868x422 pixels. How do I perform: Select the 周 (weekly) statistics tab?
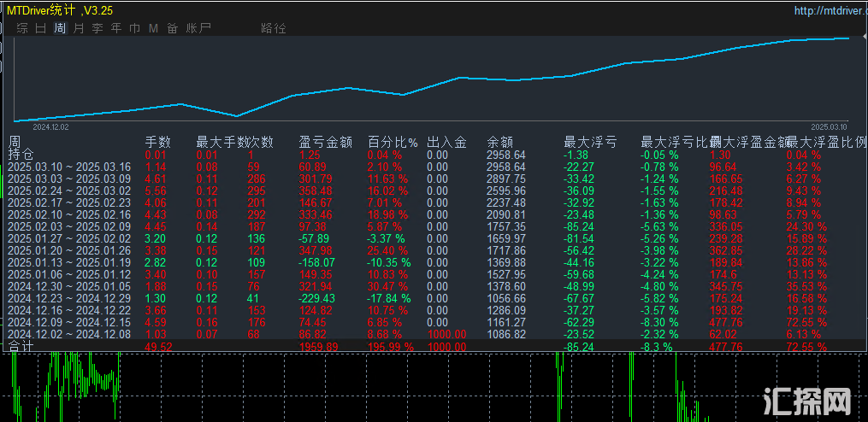(x=60, y=28)
